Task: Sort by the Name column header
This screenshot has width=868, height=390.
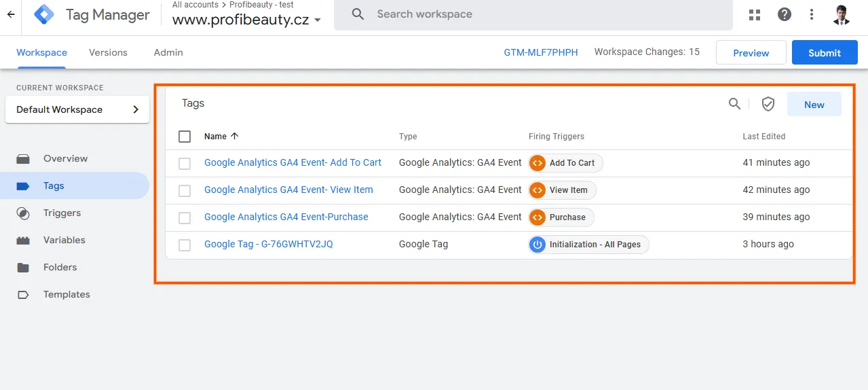Action: pyautogui.click(x=215, y=136)
